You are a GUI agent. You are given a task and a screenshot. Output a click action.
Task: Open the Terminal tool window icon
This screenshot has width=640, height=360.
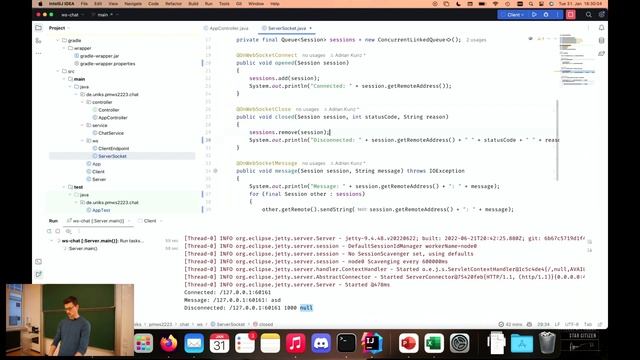click(x=38, y=262)
